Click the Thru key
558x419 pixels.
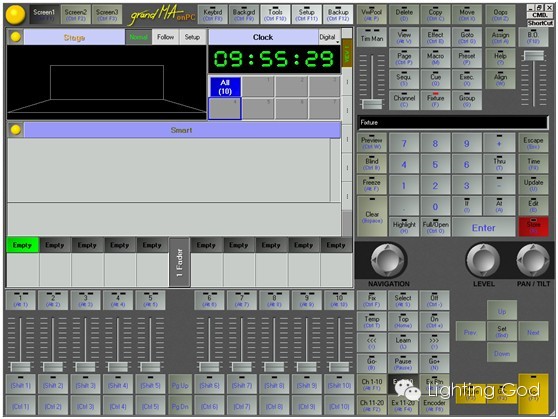pos(499,164)
